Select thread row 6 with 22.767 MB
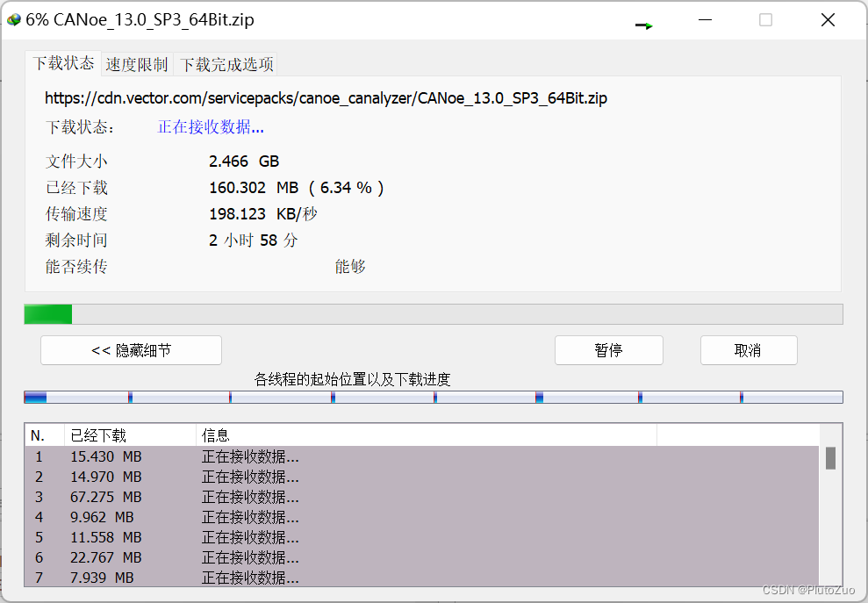868x603 pixels. tap(422, 557)
